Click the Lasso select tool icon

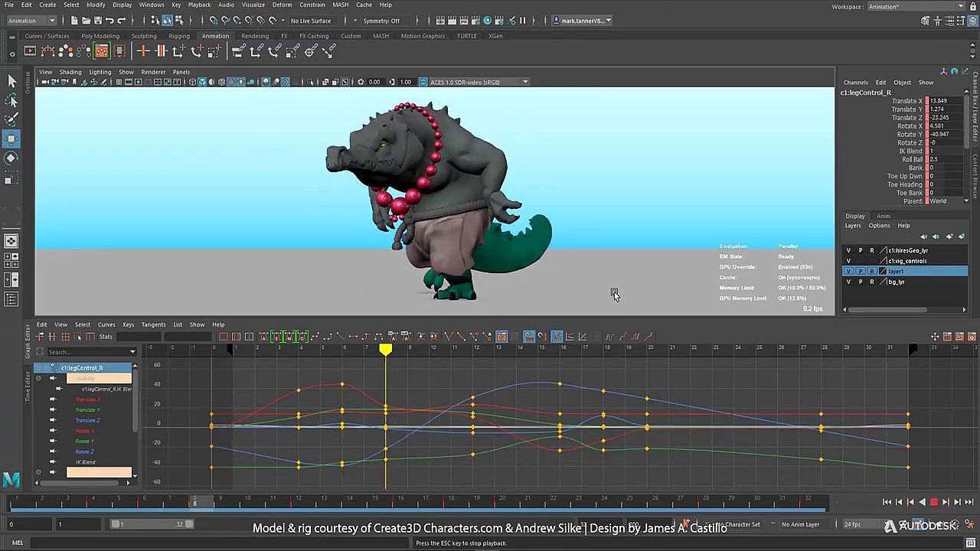11,100
